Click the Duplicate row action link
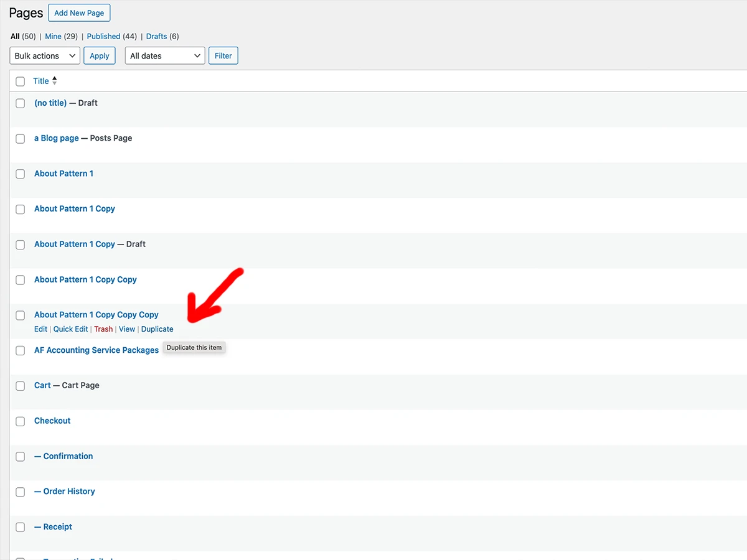The image size is (747, 560). 157,329
